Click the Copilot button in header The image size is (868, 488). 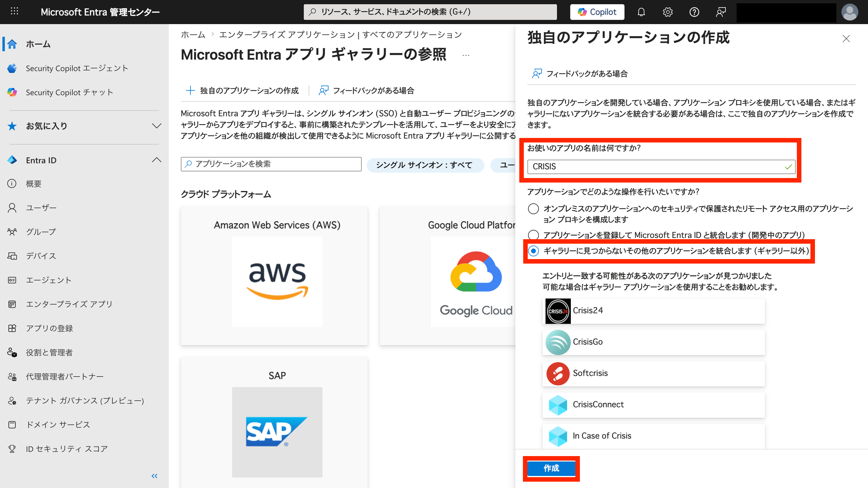click(x=597, y=12)
